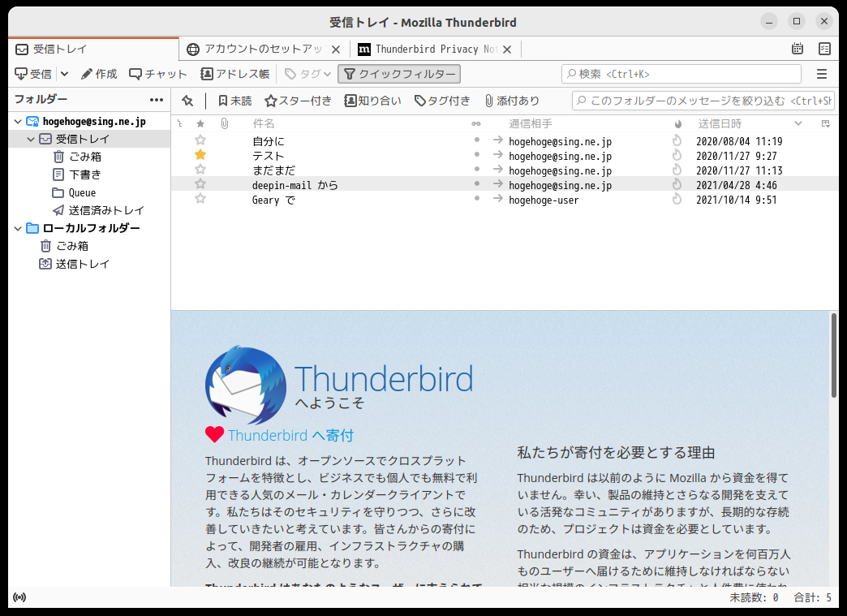This screenshot has width=847, height=616.
Task: Open the タグ dropdown
Action: pos(308,74)
